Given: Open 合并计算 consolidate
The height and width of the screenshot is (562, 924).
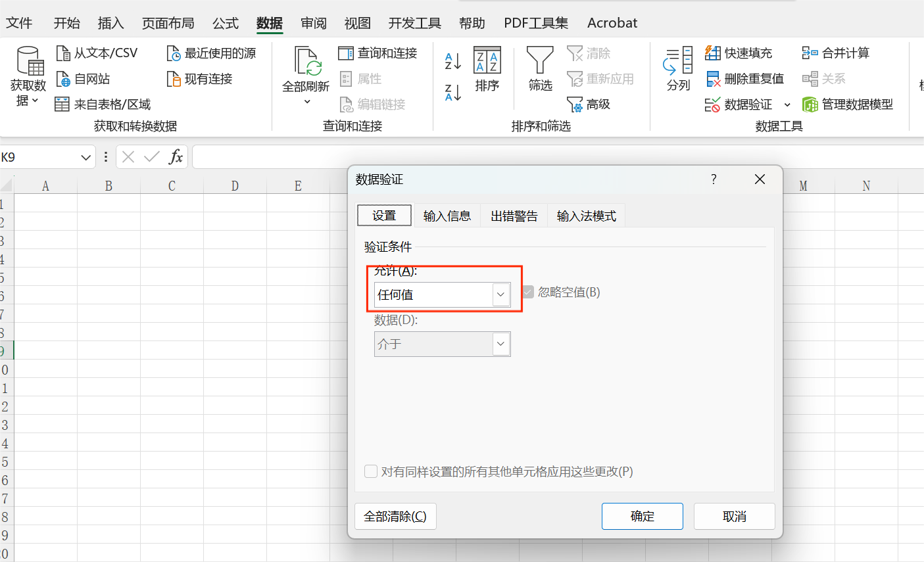Looking at the screenshot, I should tap(836, 53).
